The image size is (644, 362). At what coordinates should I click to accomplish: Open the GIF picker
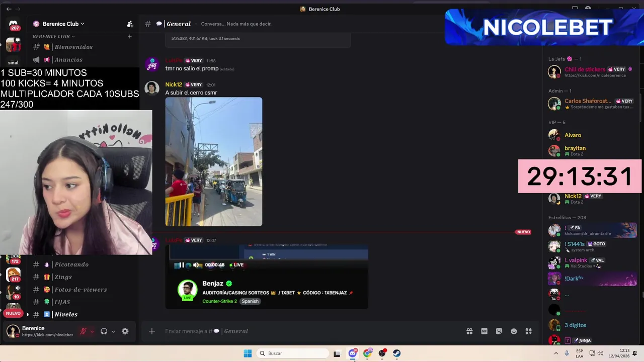click(x=484, y=331)
